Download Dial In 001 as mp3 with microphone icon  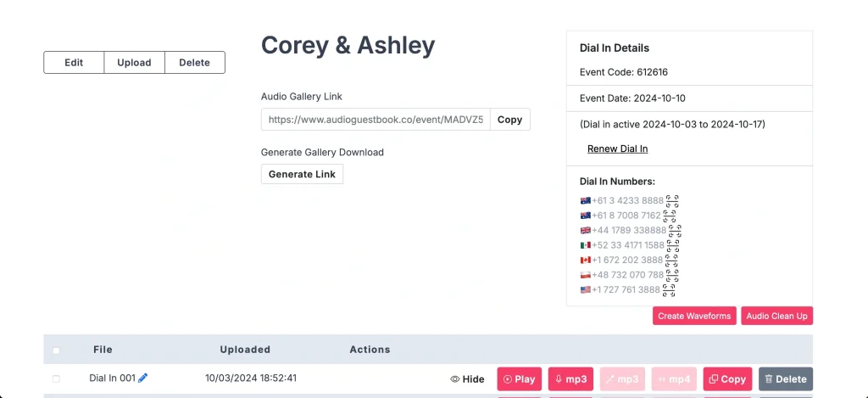point(570,379)
